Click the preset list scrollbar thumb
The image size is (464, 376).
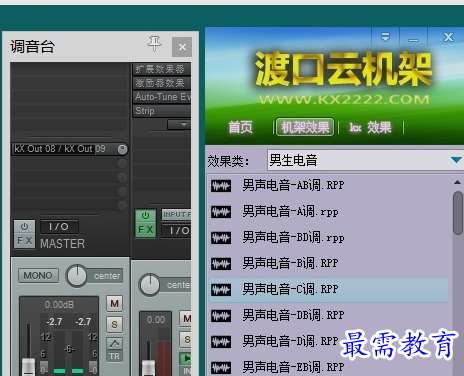pos(458,213)
